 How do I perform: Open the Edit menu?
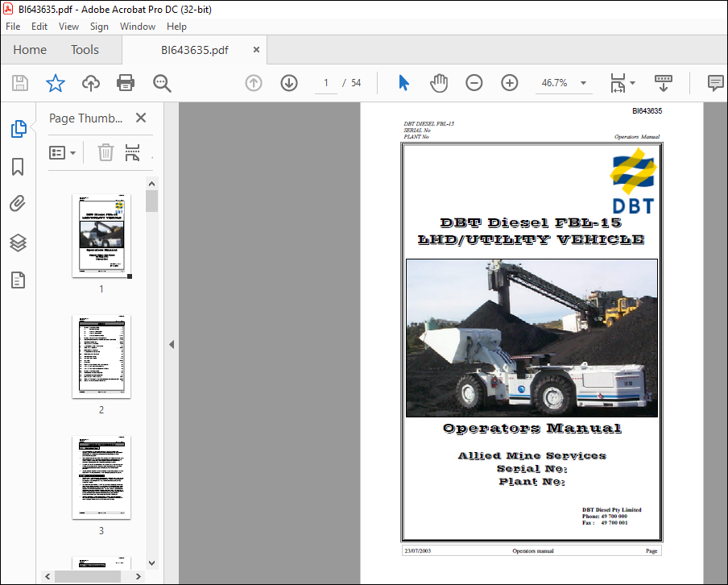click(x=39, y=27)
